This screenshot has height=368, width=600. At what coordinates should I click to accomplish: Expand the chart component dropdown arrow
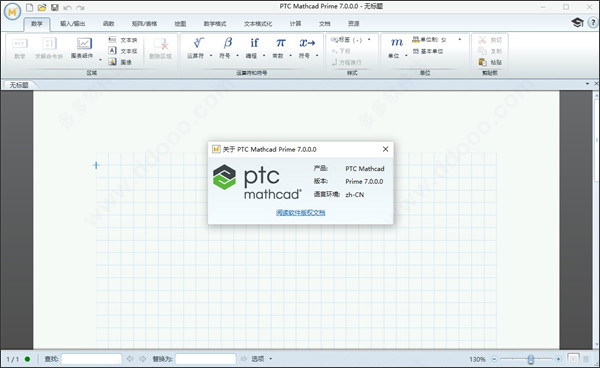(100, 59)
